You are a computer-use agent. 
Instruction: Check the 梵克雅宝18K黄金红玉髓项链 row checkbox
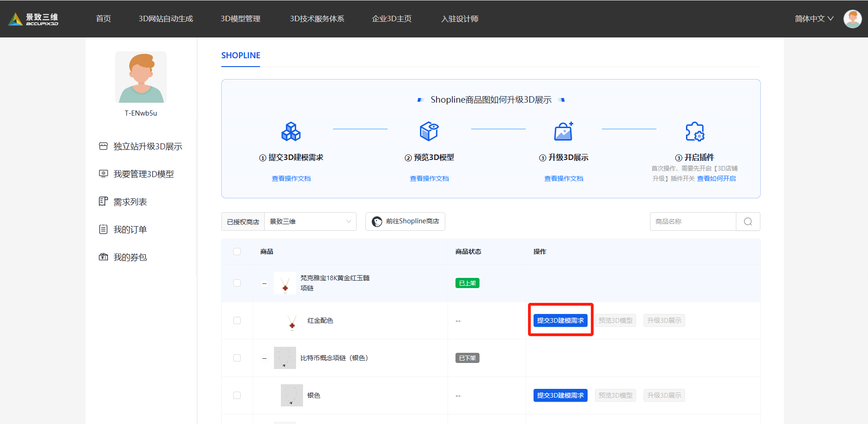(x=237, y=283)
